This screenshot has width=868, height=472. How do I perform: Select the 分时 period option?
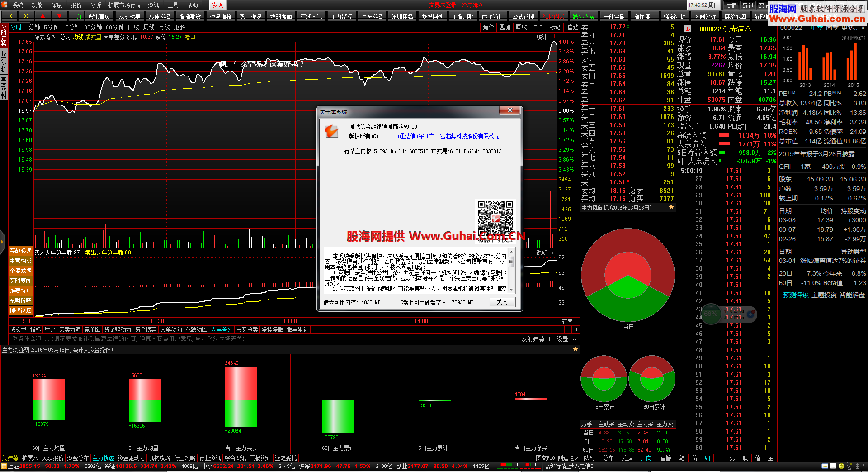pyautogui.click(x=16, y=27)
